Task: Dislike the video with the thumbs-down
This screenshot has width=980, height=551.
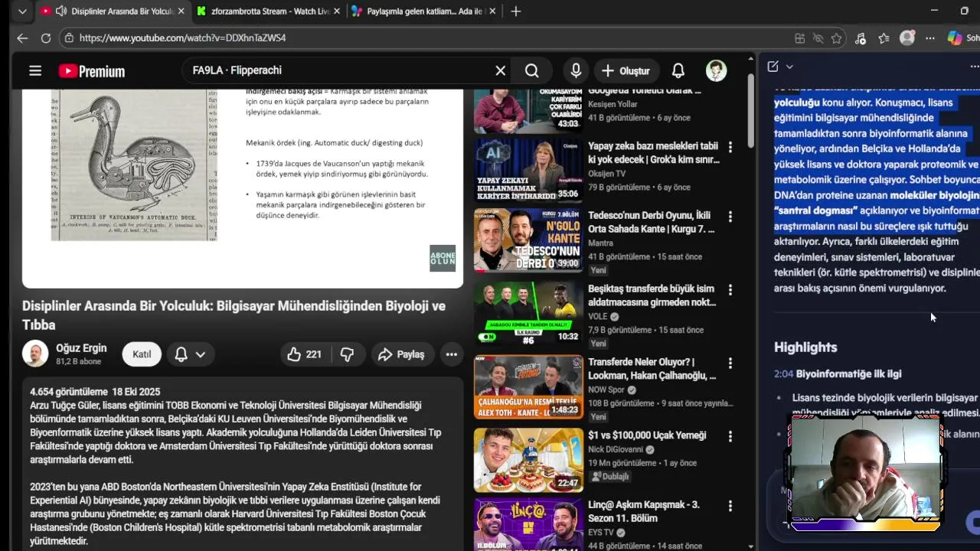Action: (347, 354)
